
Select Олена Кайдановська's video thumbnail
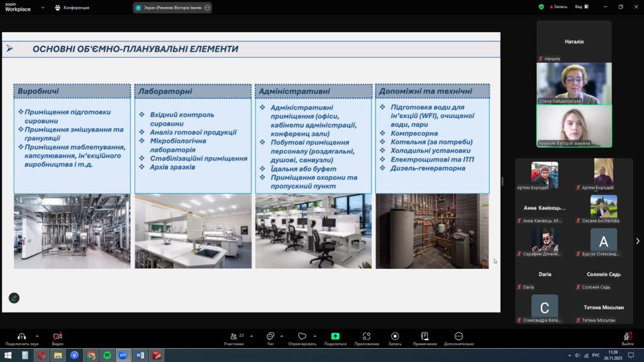(574, 83)
